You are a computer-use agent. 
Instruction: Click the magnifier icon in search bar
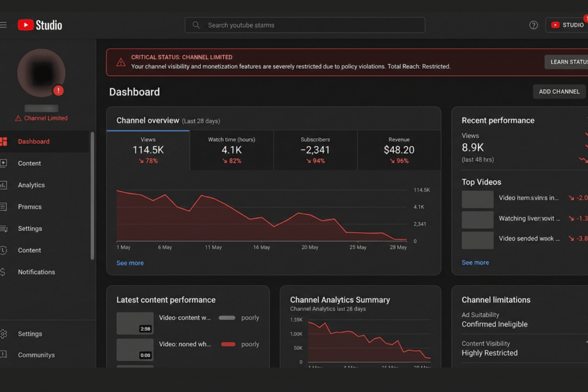[196, 25]
